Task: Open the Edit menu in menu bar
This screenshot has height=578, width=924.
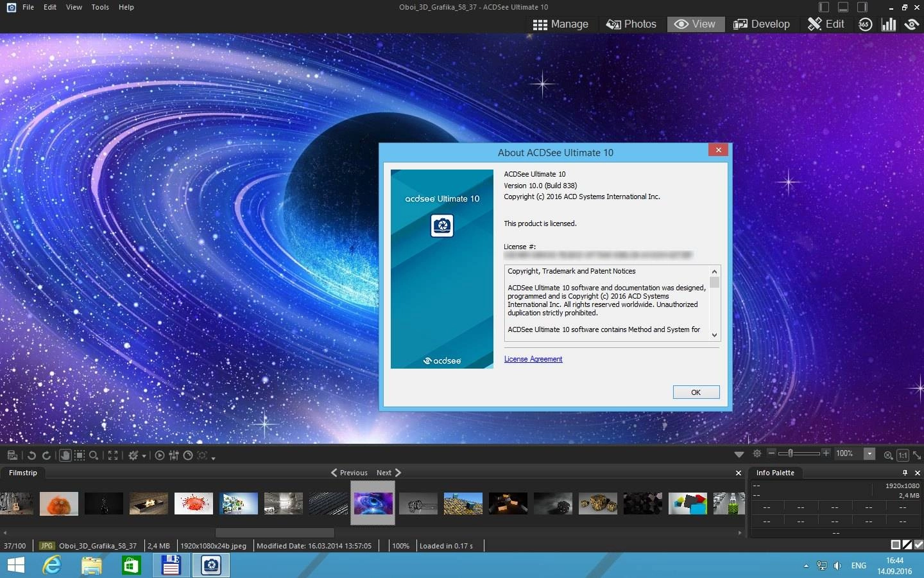Action: (x=50, y=7)
